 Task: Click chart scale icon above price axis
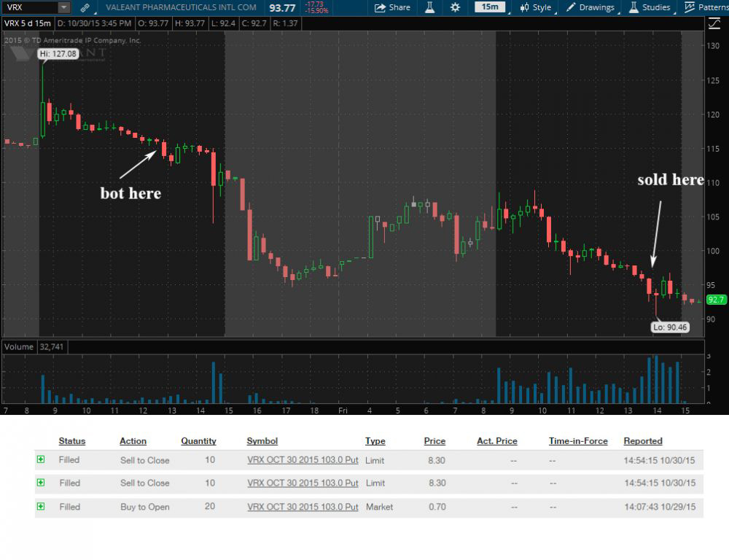tap(714, 23)
